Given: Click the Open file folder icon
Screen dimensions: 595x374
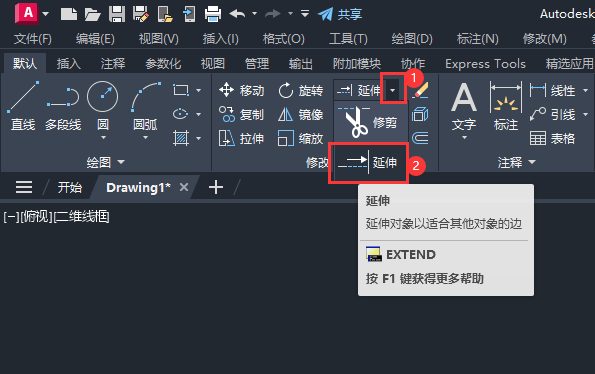Looking at the screenshot, I should pyautogui.click(x=92, y=14).
